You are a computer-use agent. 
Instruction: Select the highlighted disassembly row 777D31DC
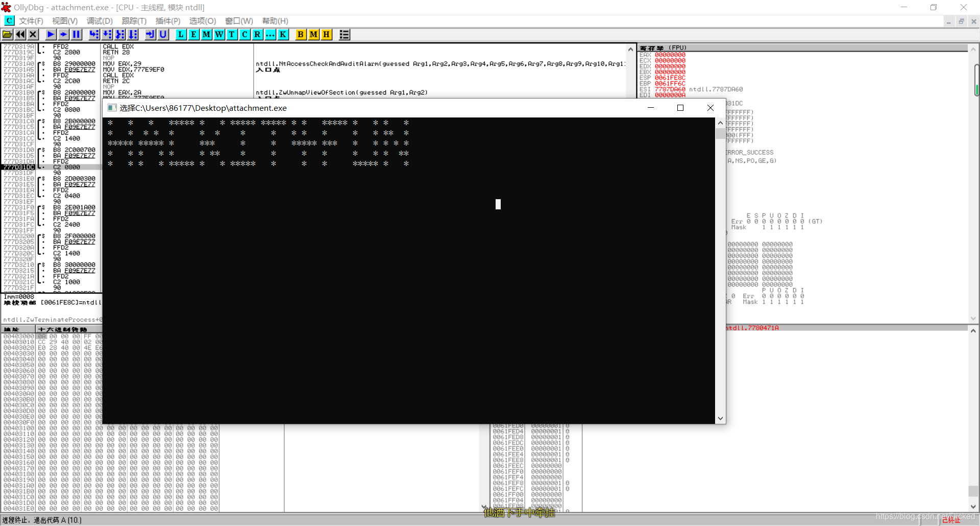coord(51,167)
